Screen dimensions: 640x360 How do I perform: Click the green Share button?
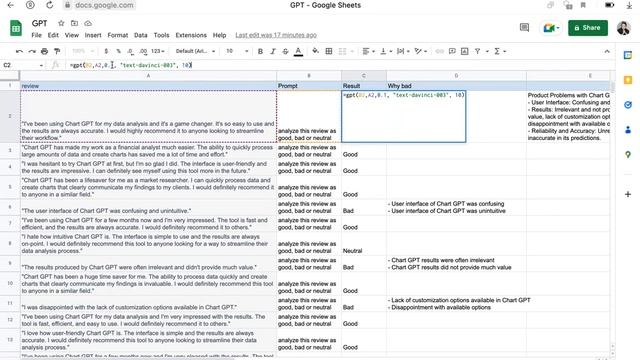click(x=588, y=28)
